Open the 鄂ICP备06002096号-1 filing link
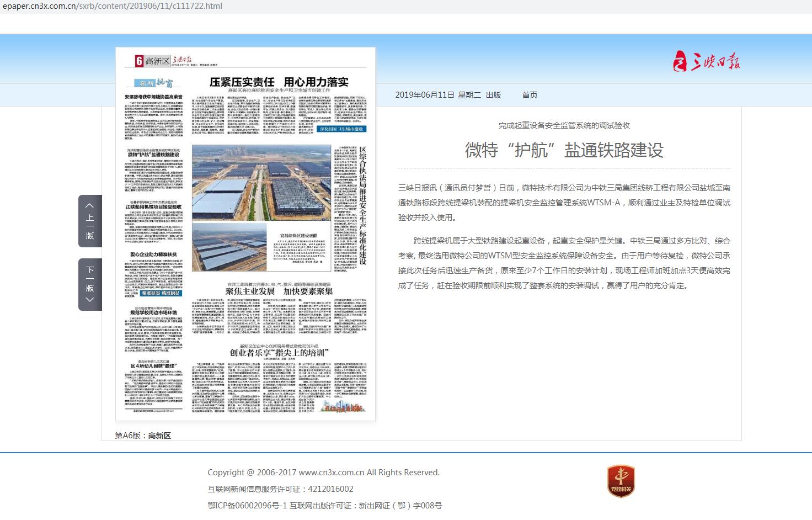Screen dimensions: 812x520 tap(247, 506)
